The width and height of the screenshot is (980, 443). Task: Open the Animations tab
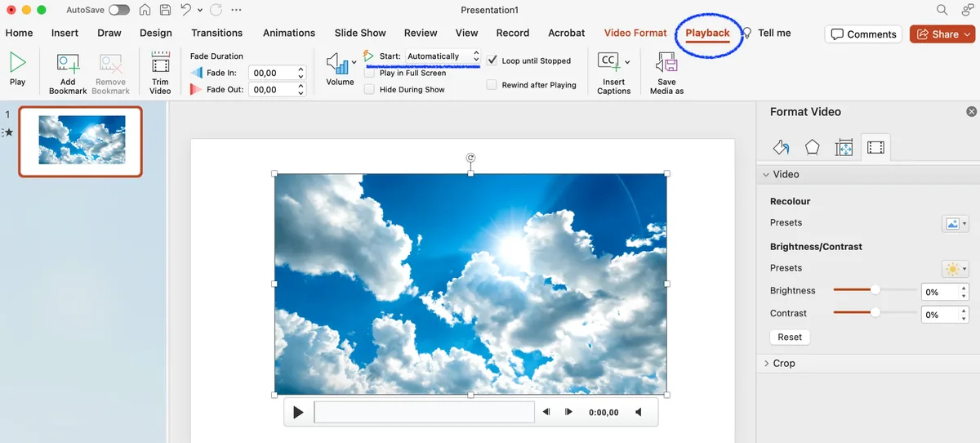[x=289, y=33]
